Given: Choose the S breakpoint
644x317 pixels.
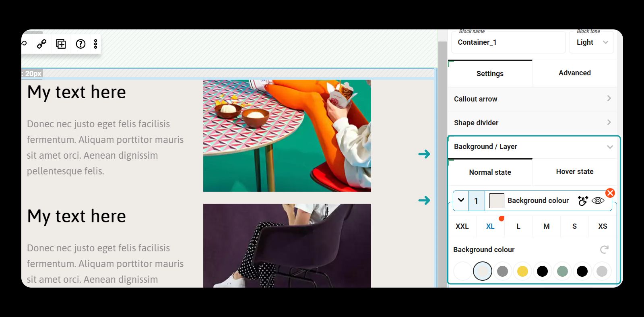Looking at the screenshot, I should tap(574, 226).
